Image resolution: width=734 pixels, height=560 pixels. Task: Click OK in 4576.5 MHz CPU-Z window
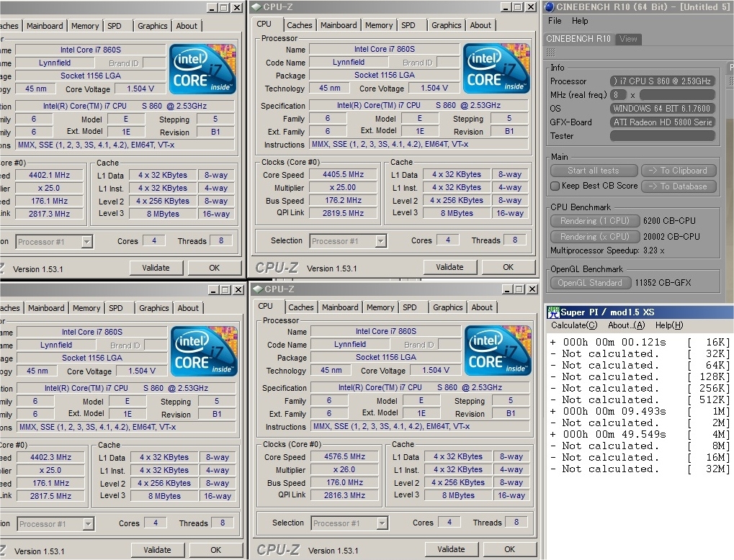(510, 549)
